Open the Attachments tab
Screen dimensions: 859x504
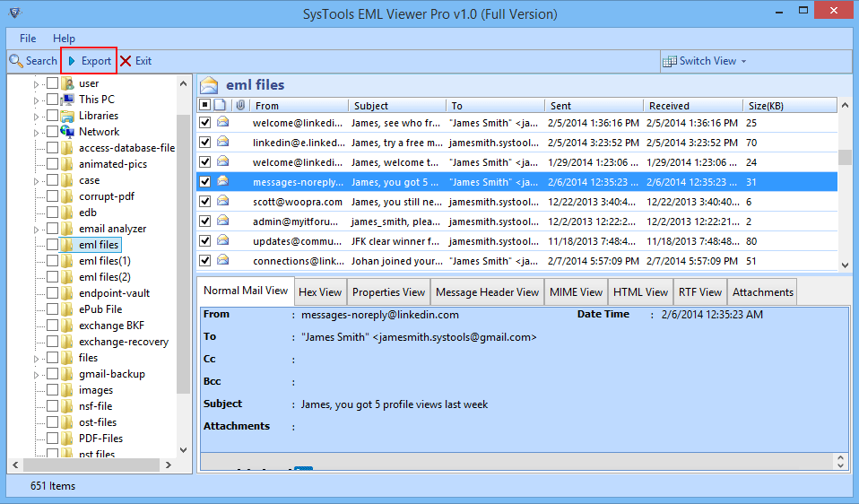click(762, 292)
